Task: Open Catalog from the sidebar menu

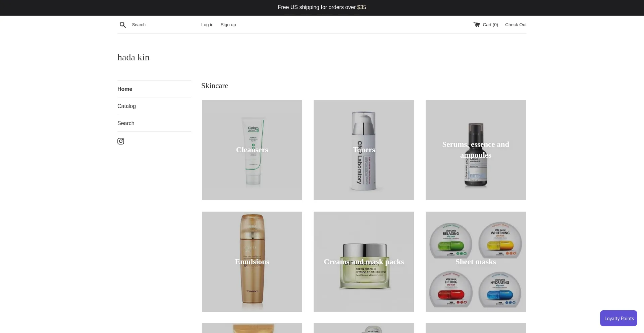Action: (126, 106)
